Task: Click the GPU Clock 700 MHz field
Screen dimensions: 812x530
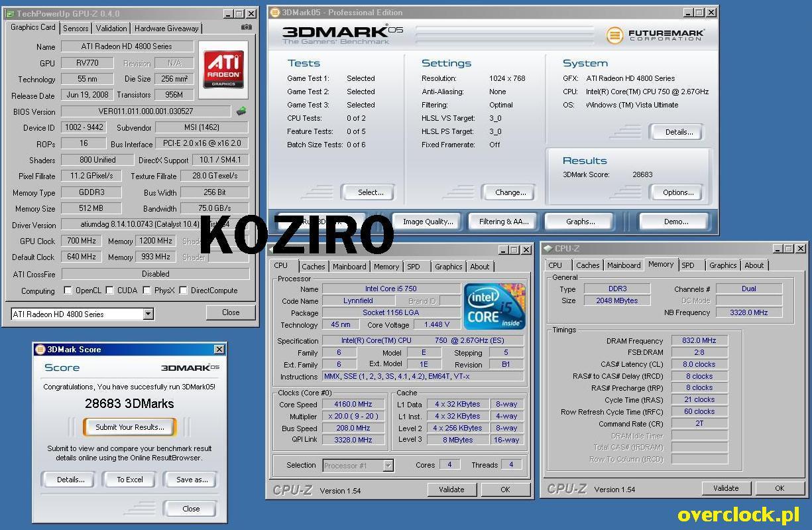Action: [x=82, y=241]
